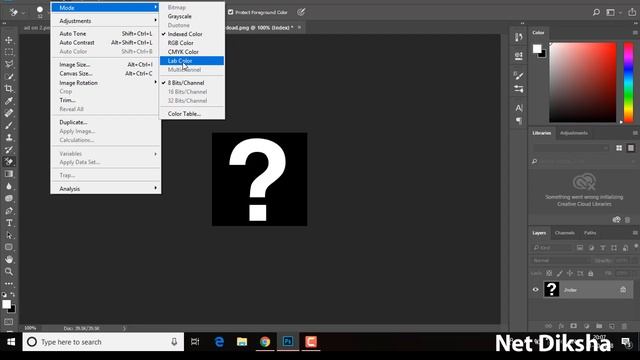Open the Character panel icon
Screen dimensions: 640x360
[x=519, y=108]
